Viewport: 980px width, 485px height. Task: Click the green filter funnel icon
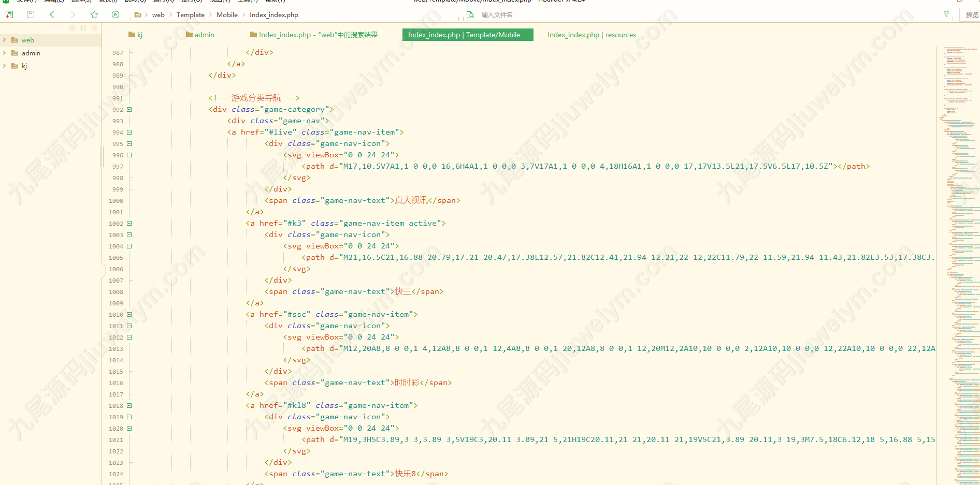click(946, 14)
